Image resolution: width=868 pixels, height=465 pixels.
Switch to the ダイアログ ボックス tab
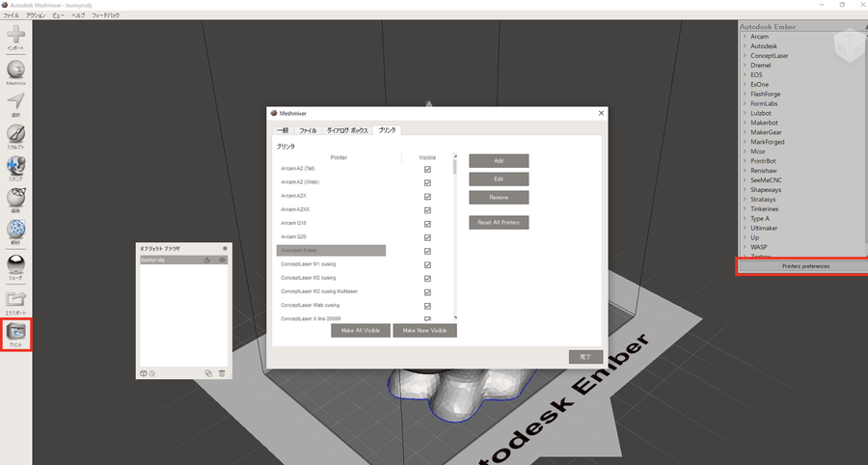click(347, 130)
